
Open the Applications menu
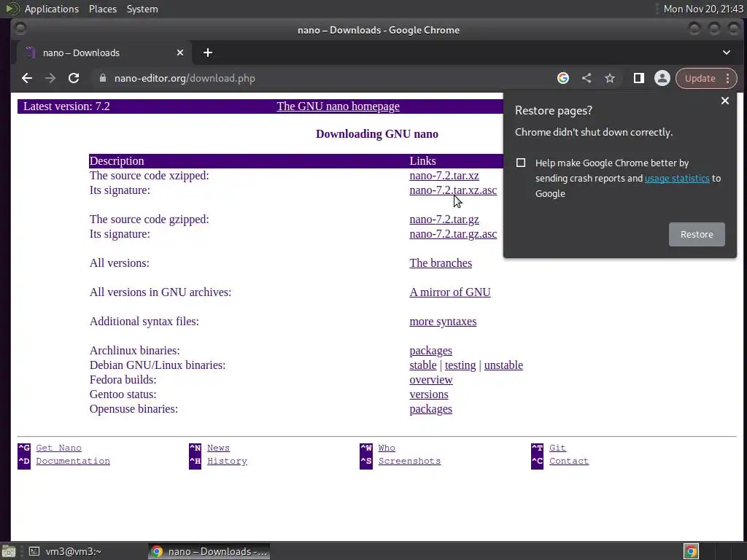(52, 9)
